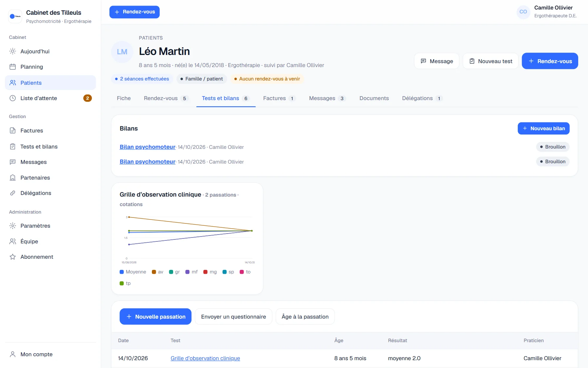Switch to the Messages tab
This screenshot has height=368, width=588.
pos(327,98)
